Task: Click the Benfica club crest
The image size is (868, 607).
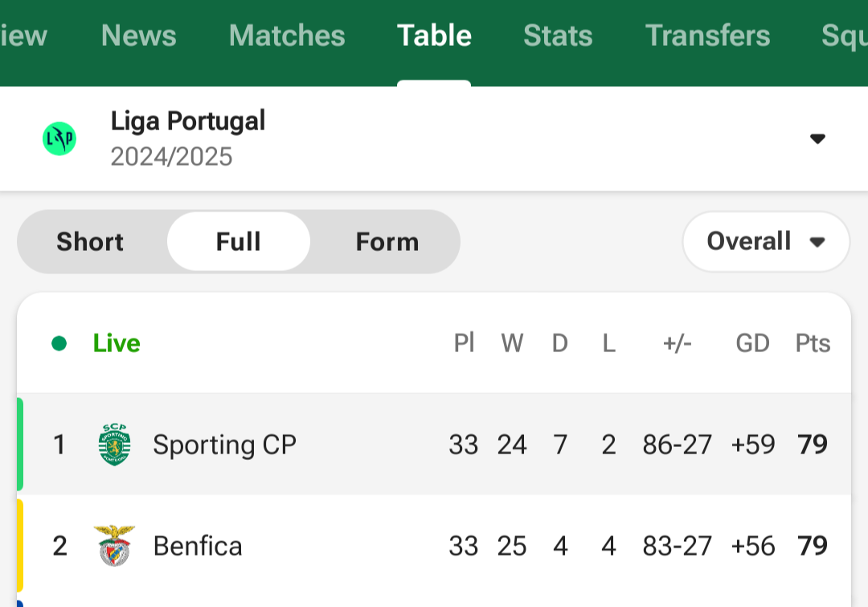Action: pyautogui.click(x=114, y=546)
